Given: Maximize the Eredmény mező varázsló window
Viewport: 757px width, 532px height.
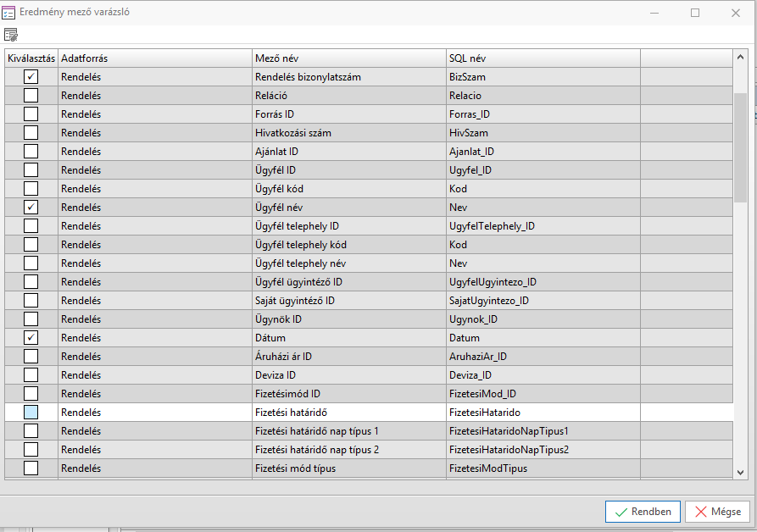Looking at the screenshot, I should [x=695, y=13].
